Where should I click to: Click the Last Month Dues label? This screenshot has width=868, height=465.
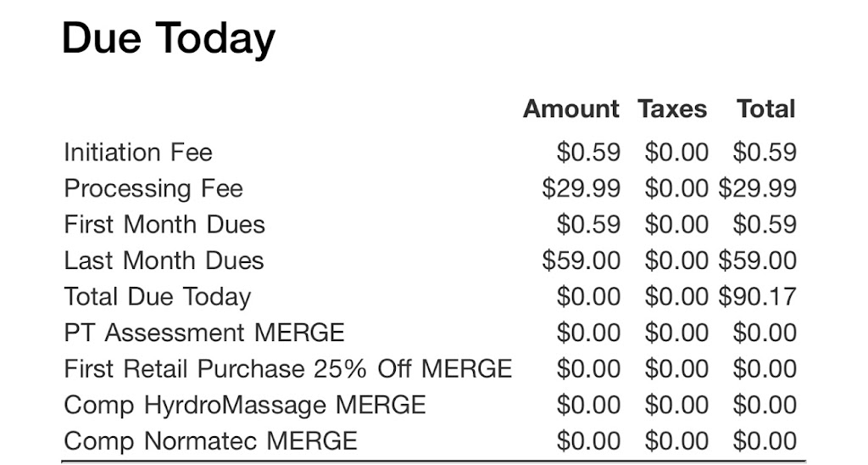pyautogui.click(x=164, y=261)
